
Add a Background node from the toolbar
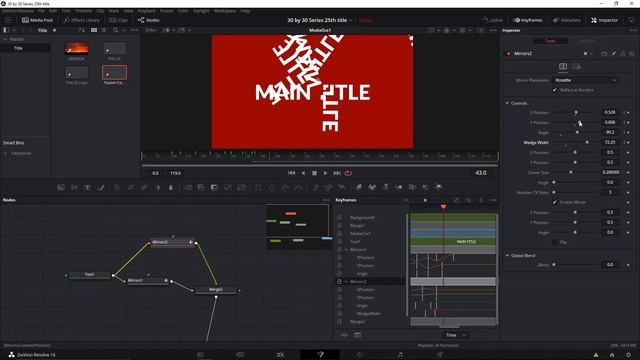[x=61, y=187]
